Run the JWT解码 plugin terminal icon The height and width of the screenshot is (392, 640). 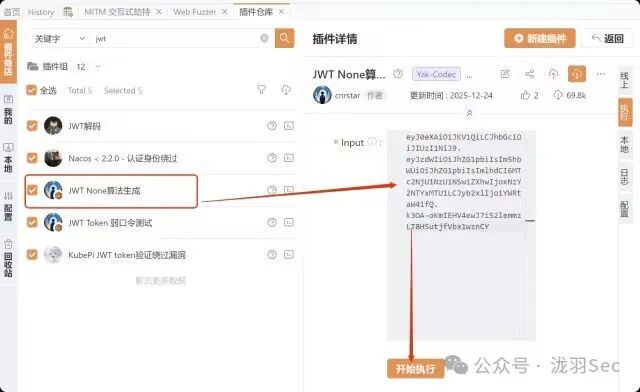289,126
